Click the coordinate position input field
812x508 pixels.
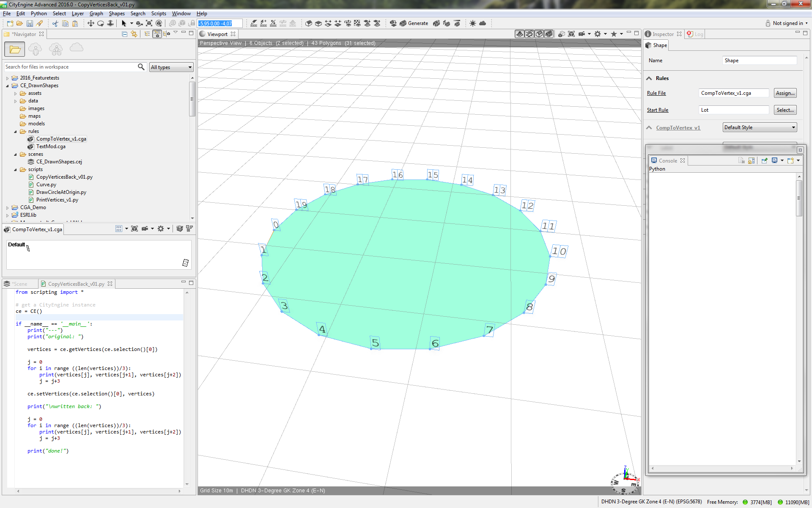220,23
